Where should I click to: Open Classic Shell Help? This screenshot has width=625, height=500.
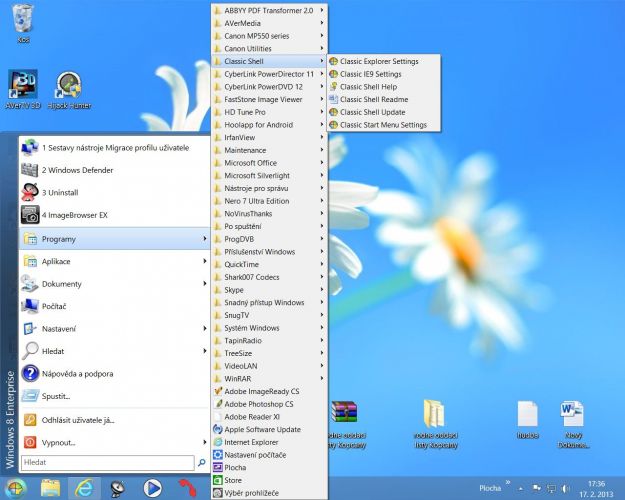(x=384, y=87)
